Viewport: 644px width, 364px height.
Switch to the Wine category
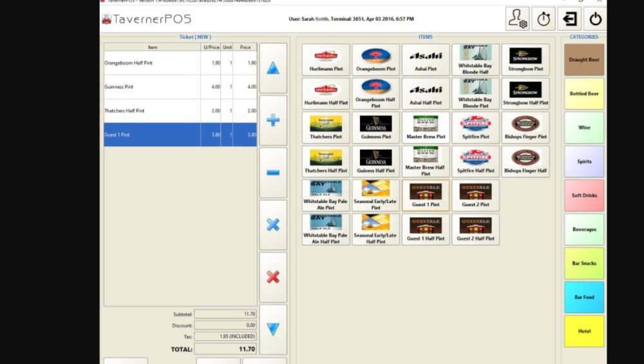click(x=584, y=128)
